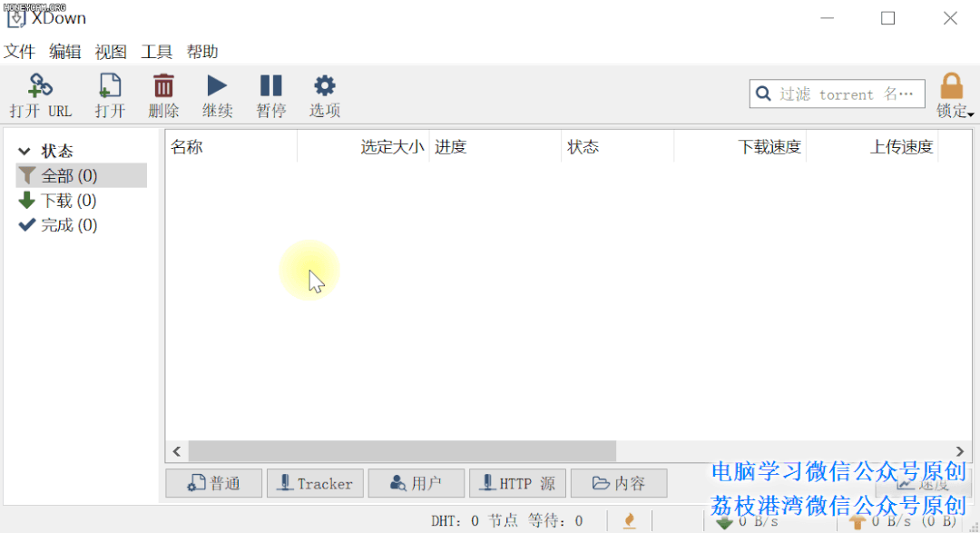Open the 工具 menu
The height and width of the screenshot is (533, 980).
(156, 51)
